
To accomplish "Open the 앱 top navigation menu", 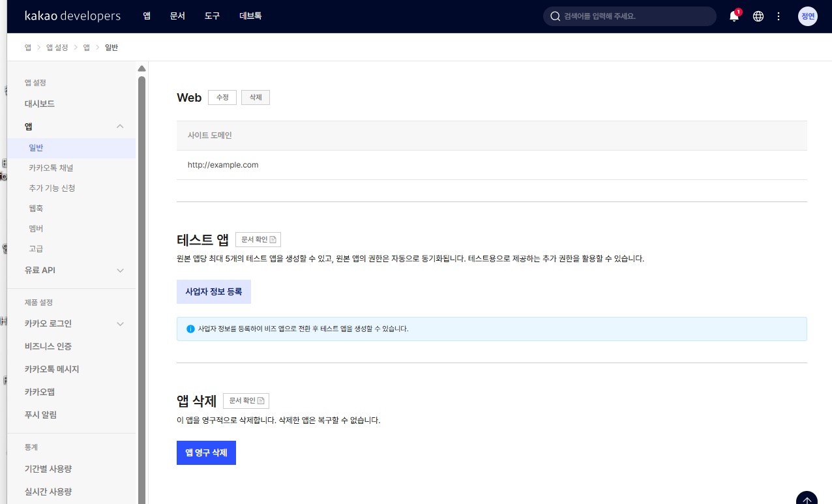I will click(x=147, y=16).
